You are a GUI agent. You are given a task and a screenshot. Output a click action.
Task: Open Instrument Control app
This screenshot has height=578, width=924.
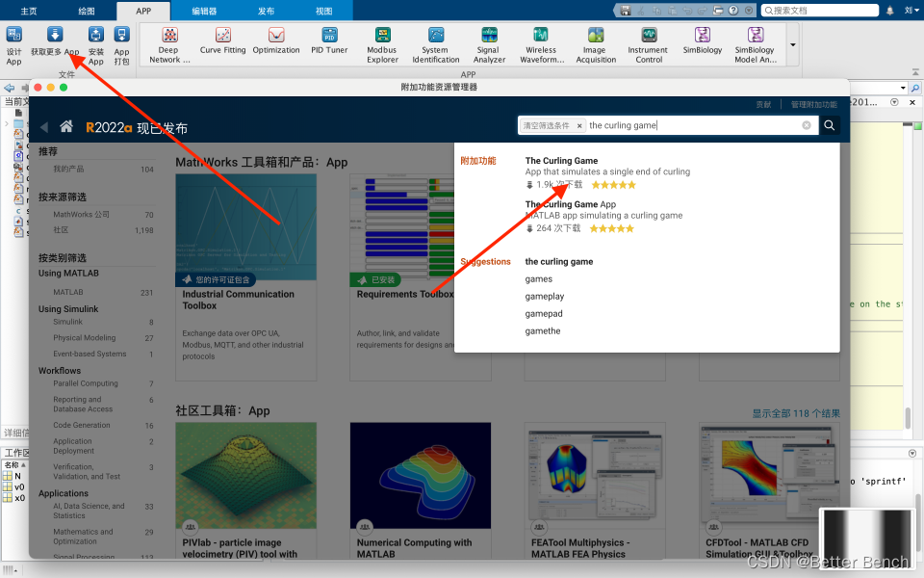[648, 45]
